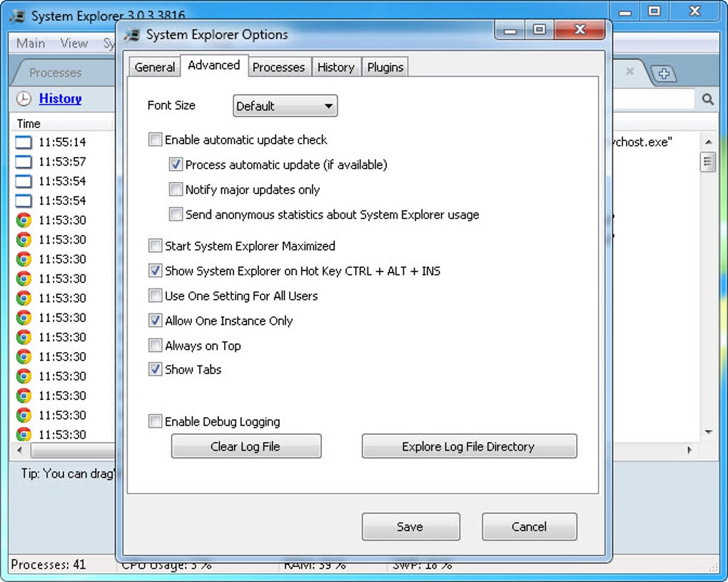Enable Always on Top
The width and height of the screenshot is (728, 582).
155,346
